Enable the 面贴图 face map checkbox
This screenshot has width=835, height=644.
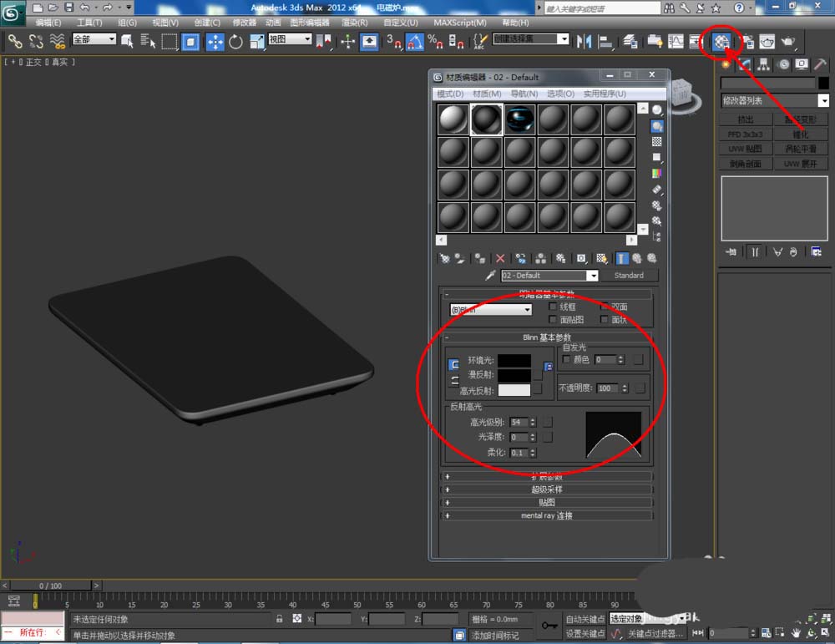coord(553,319)
